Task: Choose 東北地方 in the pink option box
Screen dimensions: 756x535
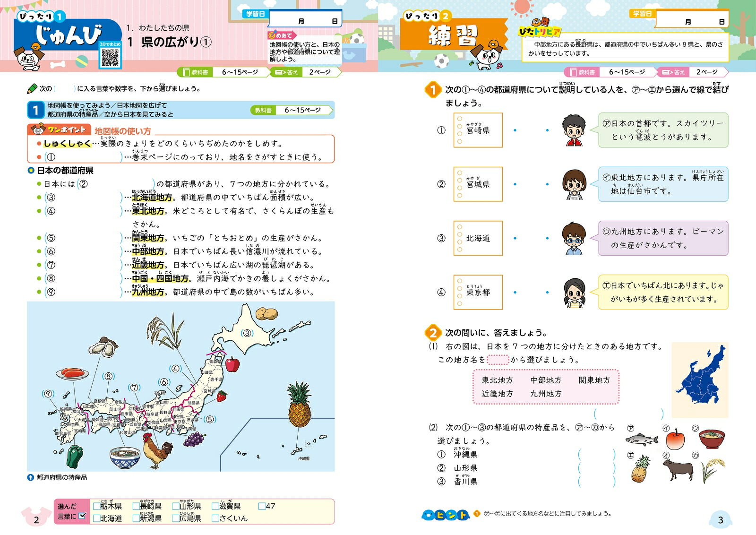Action: [x=497, y=380]
